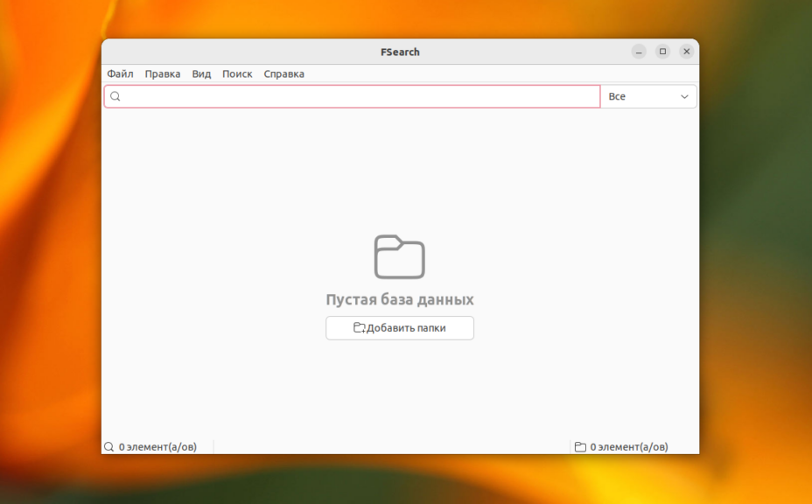Click the left status bar element count
This screenshot has height=504, width=812.
coord(157,447)
